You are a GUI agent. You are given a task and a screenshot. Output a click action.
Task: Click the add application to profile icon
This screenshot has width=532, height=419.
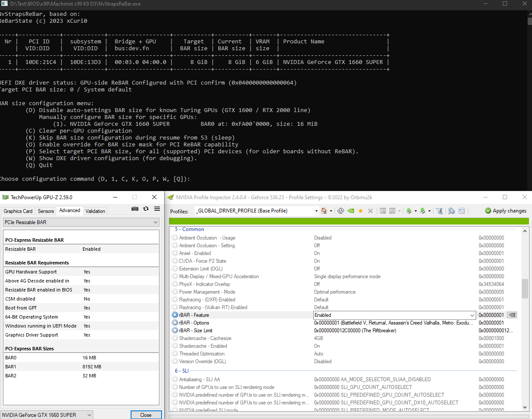point(382,211)
